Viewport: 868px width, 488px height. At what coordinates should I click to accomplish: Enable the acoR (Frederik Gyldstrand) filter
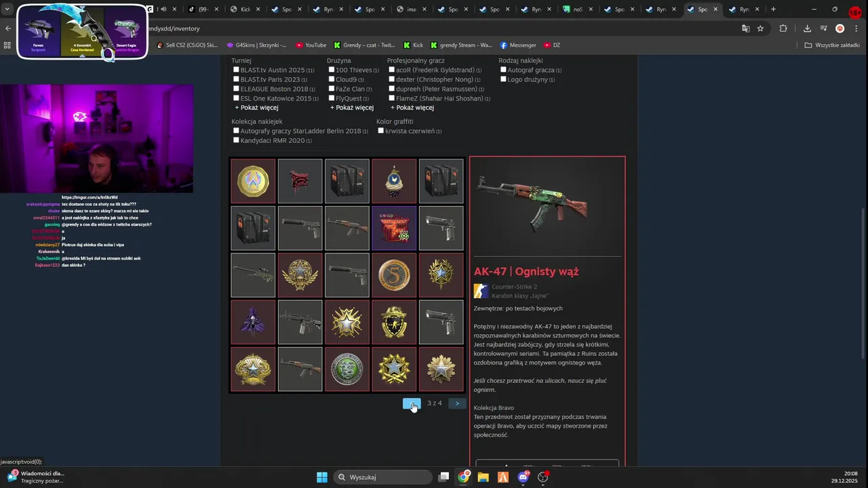(x=392, y=70)
